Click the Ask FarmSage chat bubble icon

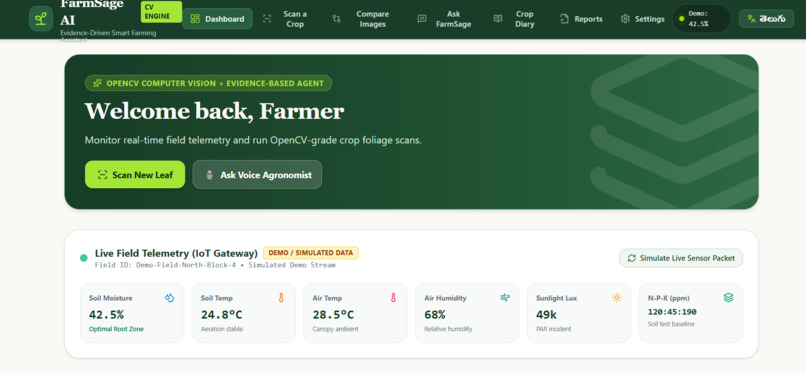coord(422,19)
